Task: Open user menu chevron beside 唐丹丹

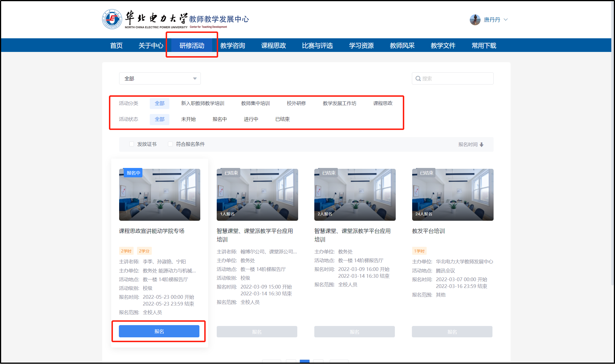Action: click(506, 20)
